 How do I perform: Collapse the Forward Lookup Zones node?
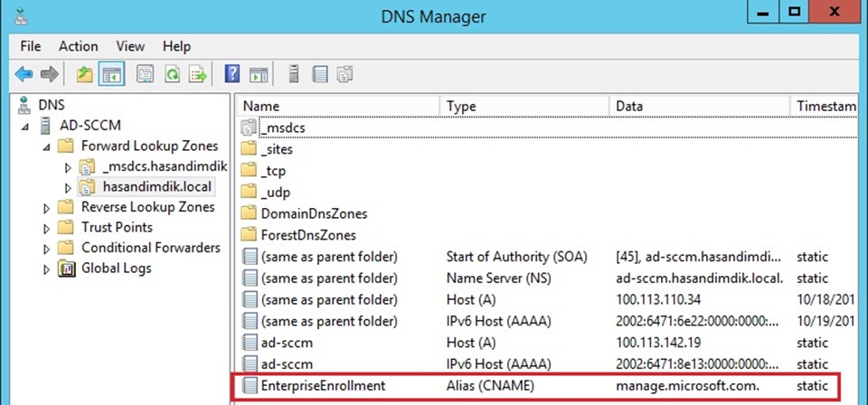47,147
